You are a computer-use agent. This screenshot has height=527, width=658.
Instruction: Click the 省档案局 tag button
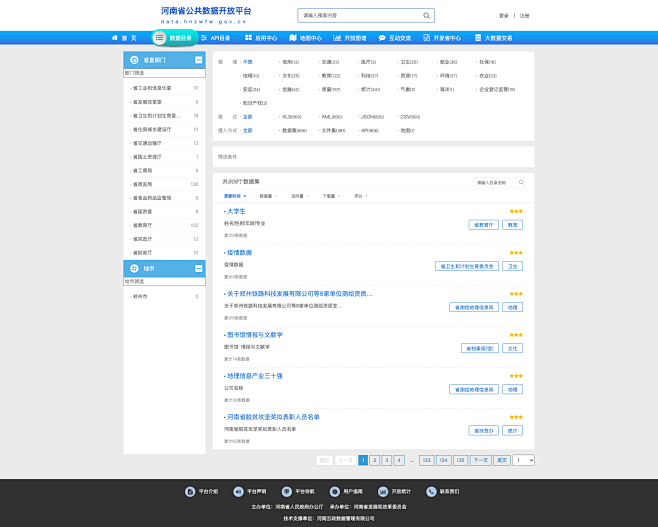pyautogui.click(x=480, y=348)
